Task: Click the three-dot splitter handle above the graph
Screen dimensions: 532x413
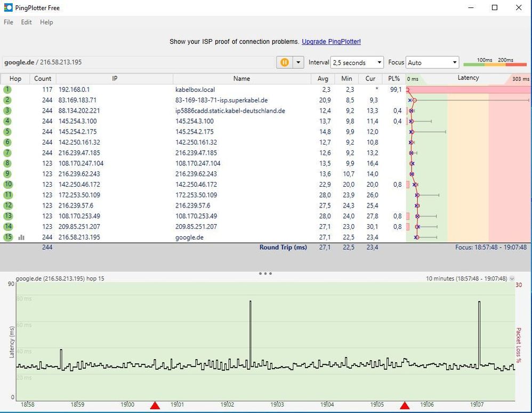Action: click(265, 274)
